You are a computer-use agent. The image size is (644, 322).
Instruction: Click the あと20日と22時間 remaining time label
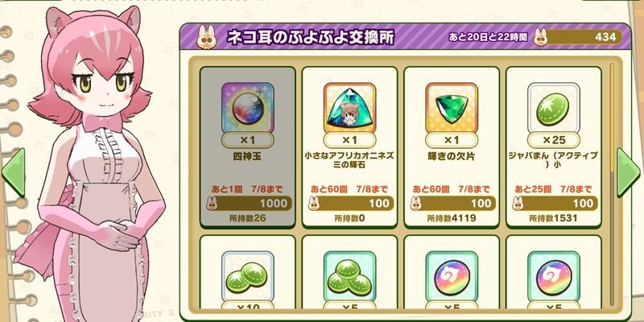[x=488, y=37]
